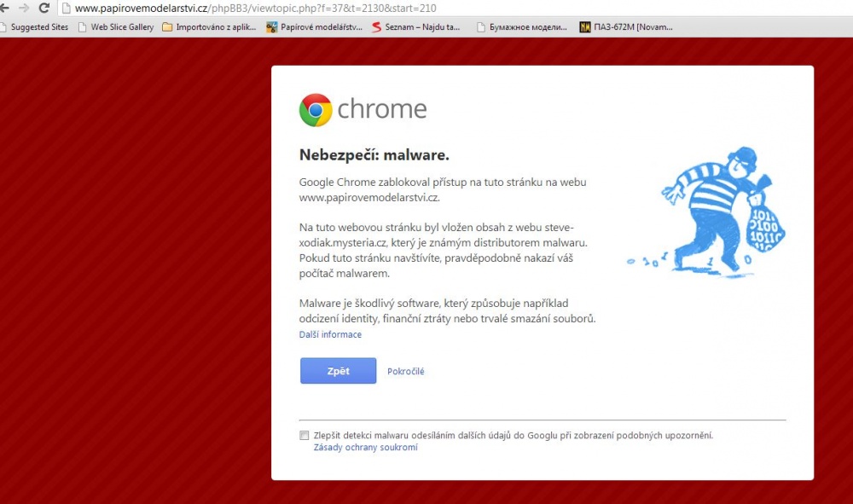
Task: Open the Papírové modelářstv... bookmark
Action: pos(314,26)
